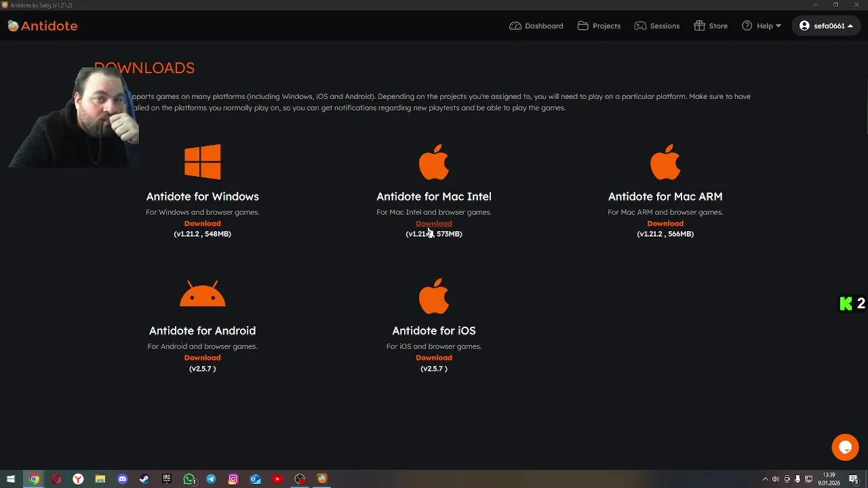
Task: Select the 'Antidote for Windows' heading
Action: (202, 197)
